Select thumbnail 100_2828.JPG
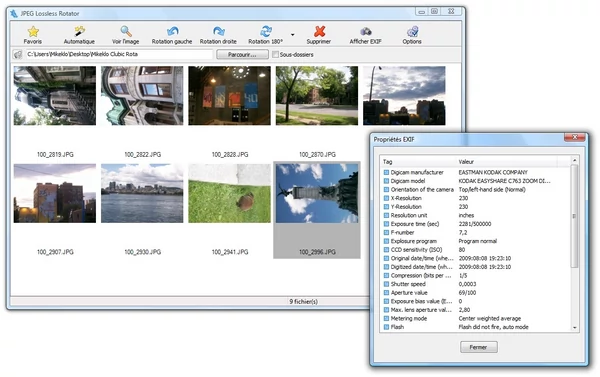Image resolution: width=600 pixels, height=377 pixels. coord(229,96)
